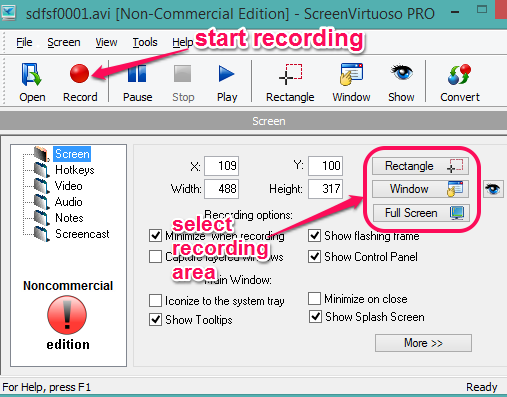Image resolution: width=507 pixels, height=397 pixels.
Task: Click the Screen section header bar
Action: (x=253, y=121)
